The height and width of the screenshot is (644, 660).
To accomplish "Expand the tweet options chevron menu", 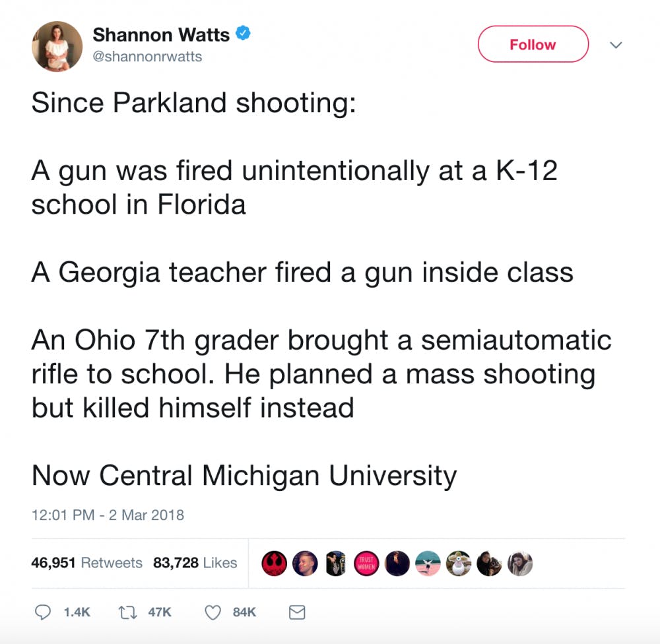I will [616, 45].
